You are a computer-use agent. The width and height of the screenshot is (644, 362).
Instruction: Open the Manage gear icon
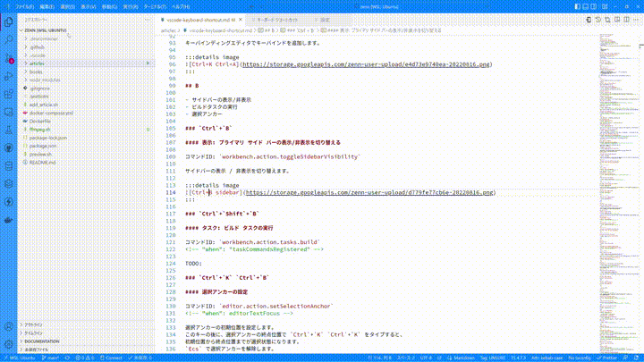click(9, 344)
